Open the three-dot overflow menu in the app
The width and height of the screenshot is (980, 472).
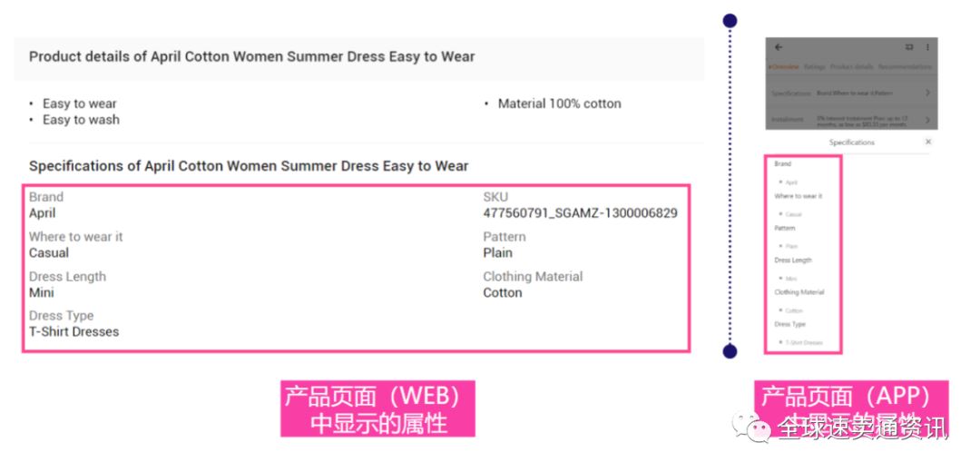coord(927,47)
